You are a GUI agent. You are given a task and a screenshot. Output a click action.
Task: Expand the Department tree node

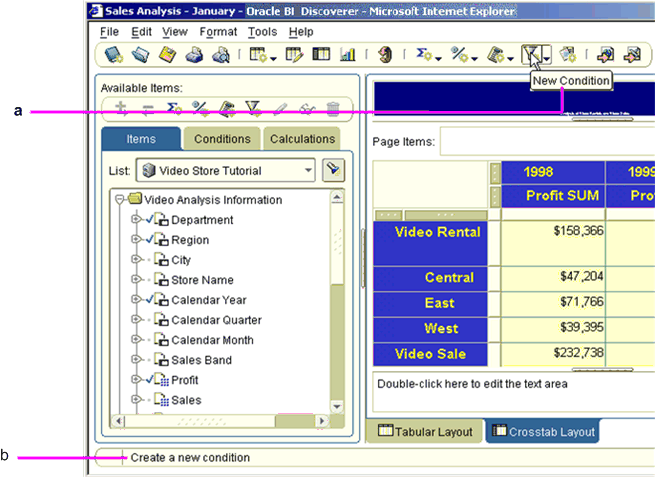(x=136, y=219)
